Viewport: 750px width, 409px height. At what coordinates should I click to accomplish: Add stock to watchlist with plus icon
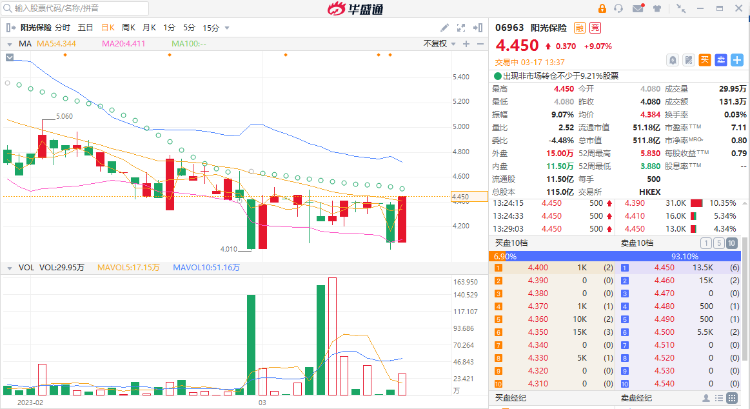coord(738,60)
